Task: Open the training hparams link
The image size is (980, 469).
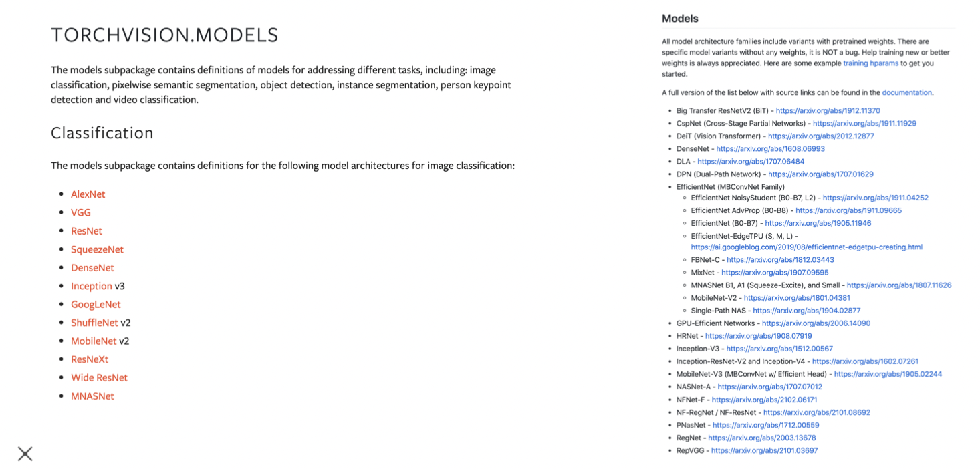Action: 870,63
